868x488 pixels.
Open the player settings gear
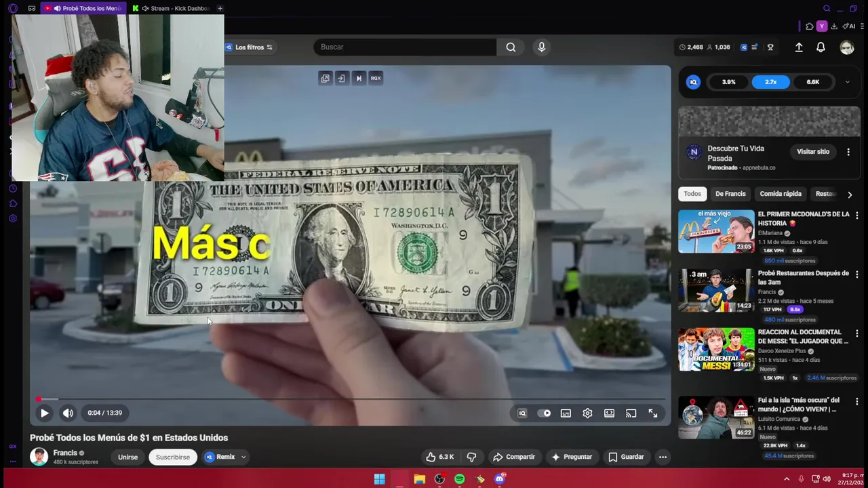(x=587, y=413)
